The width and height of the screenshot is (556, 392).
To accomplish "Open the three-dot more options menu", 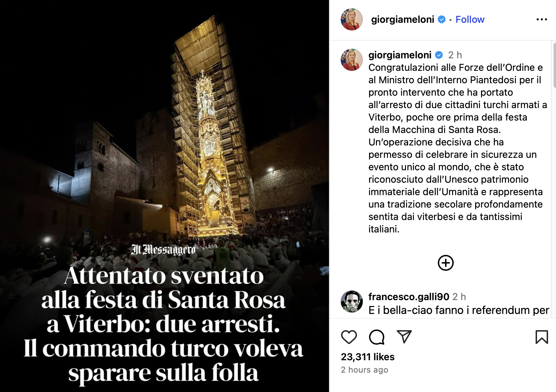I will pyautogui.click(x=541, y=19).
